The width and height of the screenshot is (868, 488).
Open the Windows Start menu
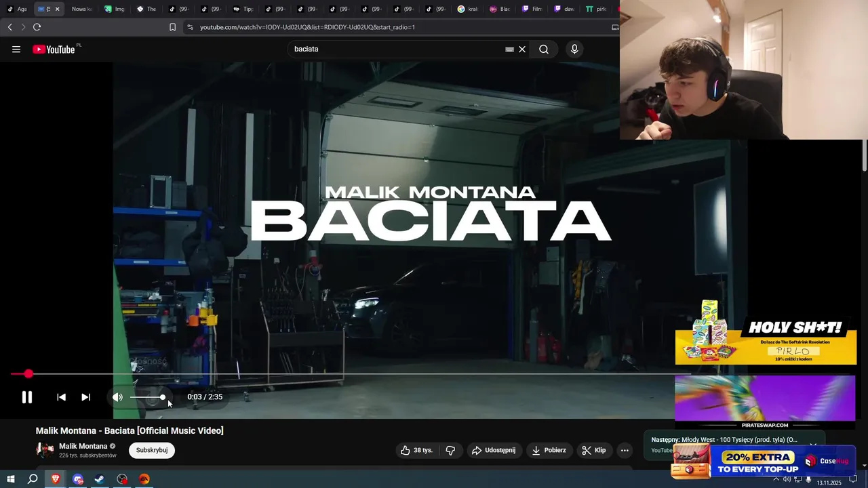10,479
